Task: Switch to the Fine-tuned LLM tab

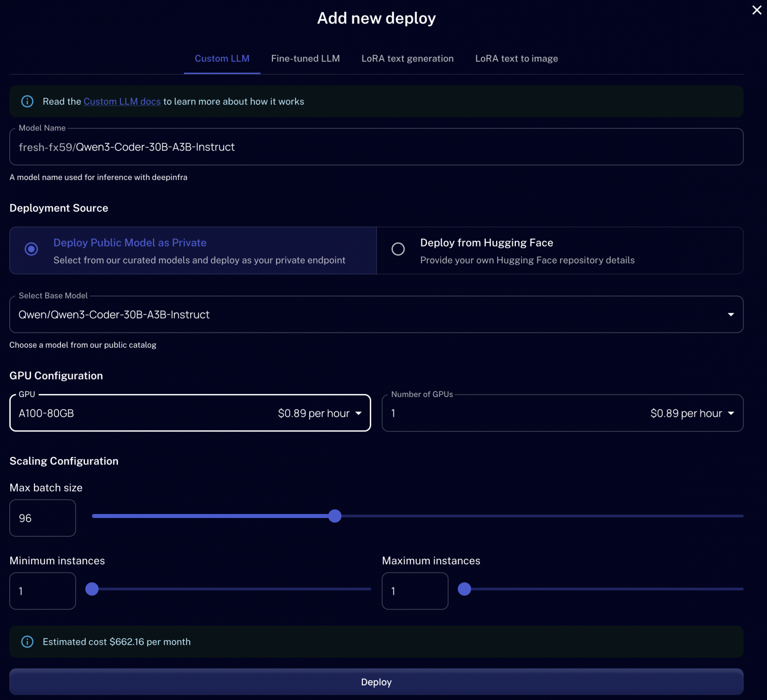Action: click(x=305, y=59)
